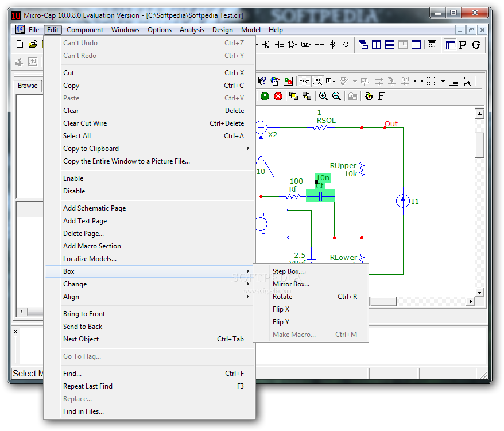The width and height of the screenshot is (504, 431).
Task: Select the pulse source component icon
Action: (x=306, y=44)
